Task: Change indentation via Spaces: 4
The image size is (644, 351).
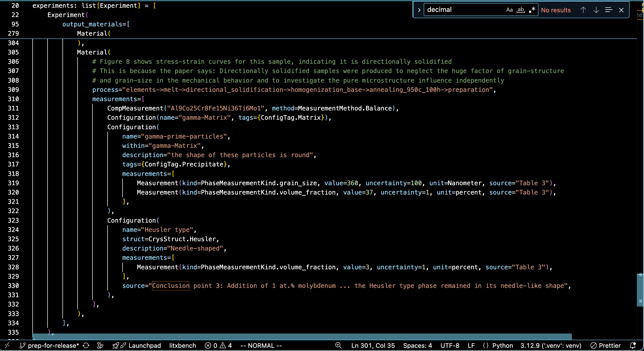Action: 417,346
